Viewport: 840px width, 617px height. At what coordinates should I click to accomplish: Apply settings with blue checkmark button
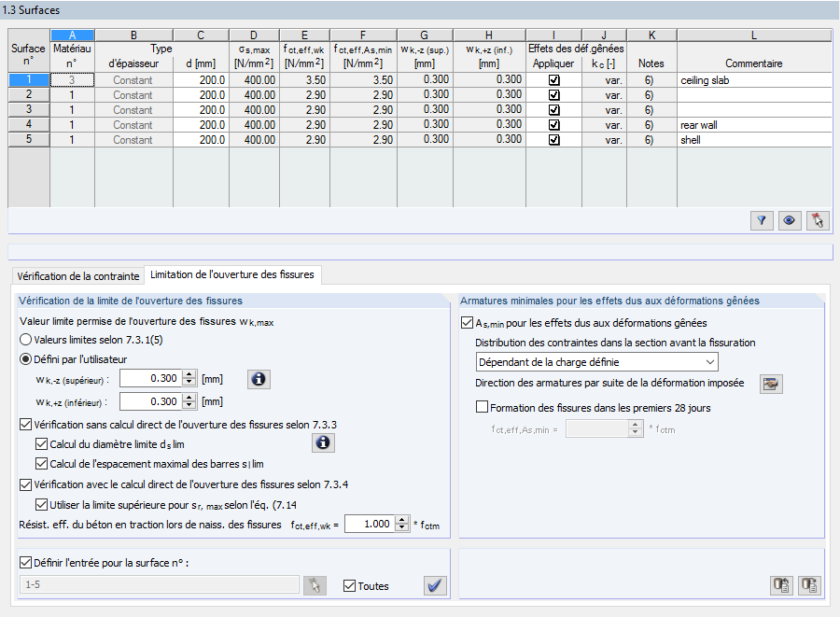point(435,585)
